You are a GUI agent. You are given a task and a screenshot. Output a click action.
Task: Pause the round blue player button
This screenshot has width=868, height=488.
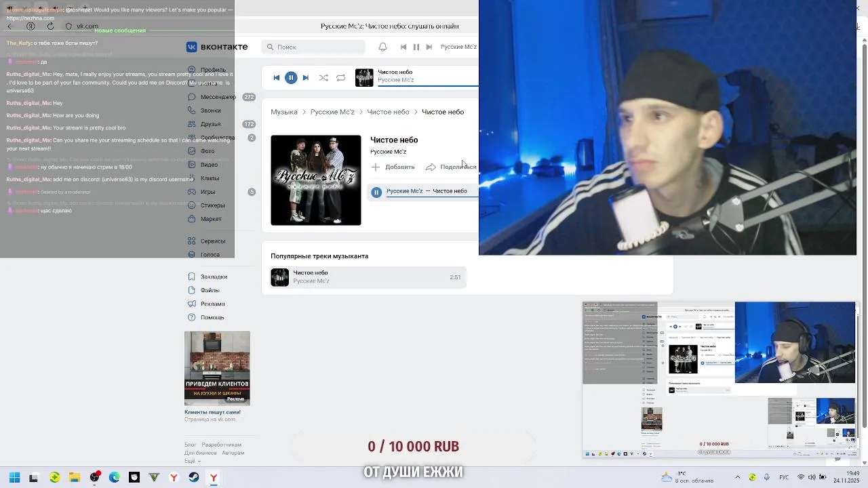[291, 77]
